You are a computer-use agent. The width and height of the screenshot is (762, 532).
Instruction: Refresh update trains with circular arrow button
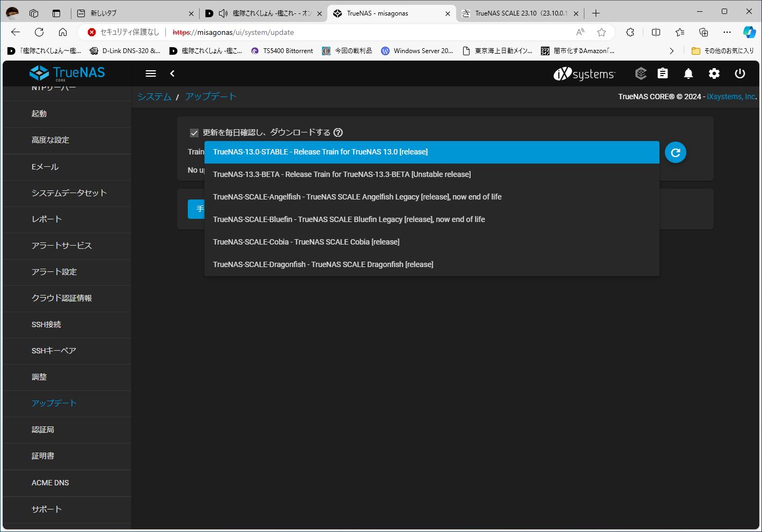(x=676, y=152)
